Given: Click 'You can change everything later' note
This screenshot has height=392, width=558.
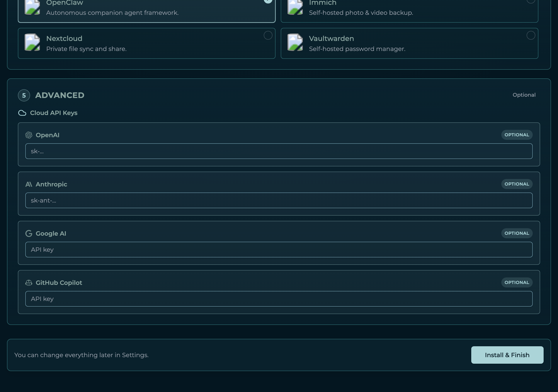Looking at the screenshot, I should click(x=82, y=355).
